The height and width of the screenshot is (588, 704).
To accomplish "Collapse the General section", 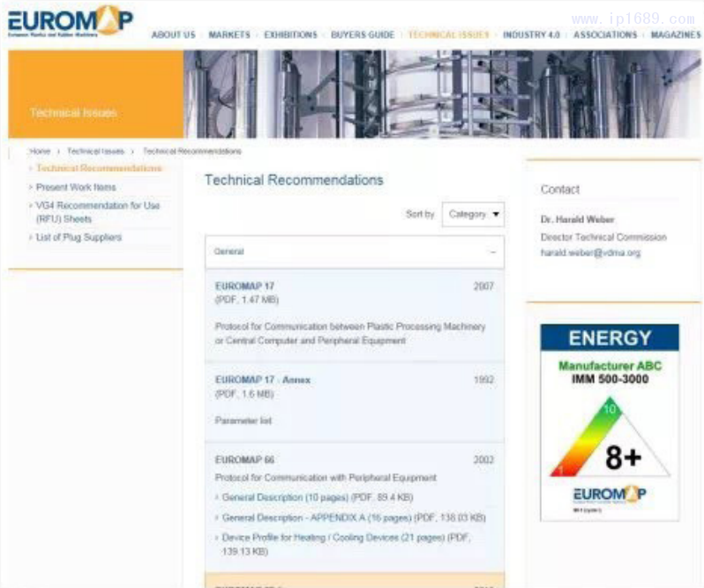I will [x=492, y=252].
